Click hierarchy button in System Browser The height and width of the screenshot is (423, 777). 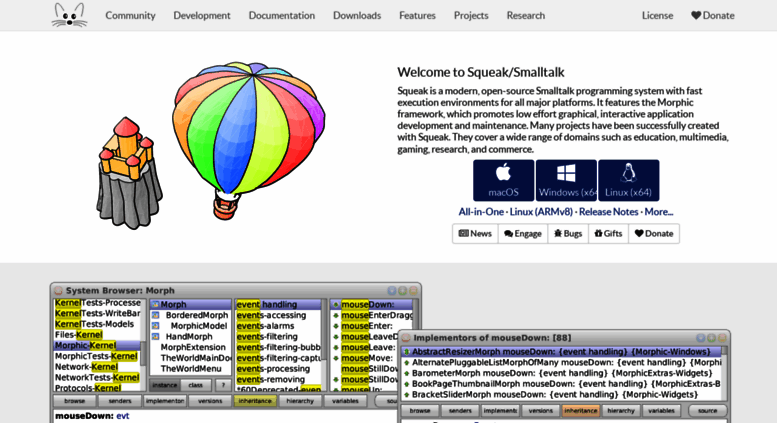300,401
